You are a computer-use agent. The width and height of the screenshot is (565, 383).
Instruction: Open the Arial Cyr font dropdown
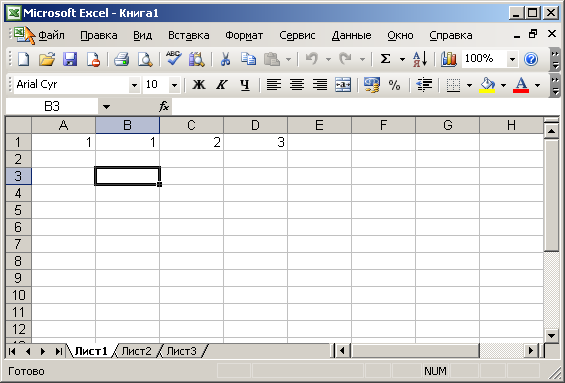134,85
